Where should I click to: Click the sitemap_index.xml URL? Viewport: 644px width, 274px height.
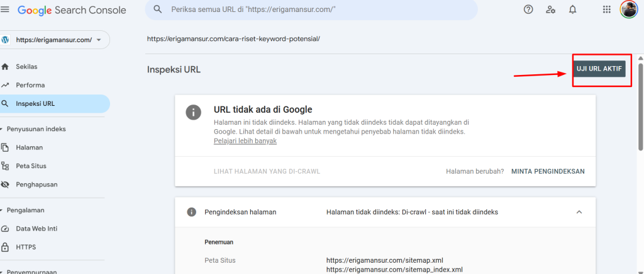coord(394,270)
